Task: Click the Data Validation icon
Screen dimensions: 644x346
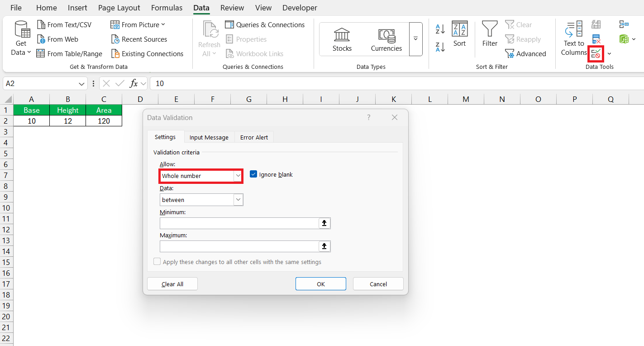Action: click(x=596, y=54)
